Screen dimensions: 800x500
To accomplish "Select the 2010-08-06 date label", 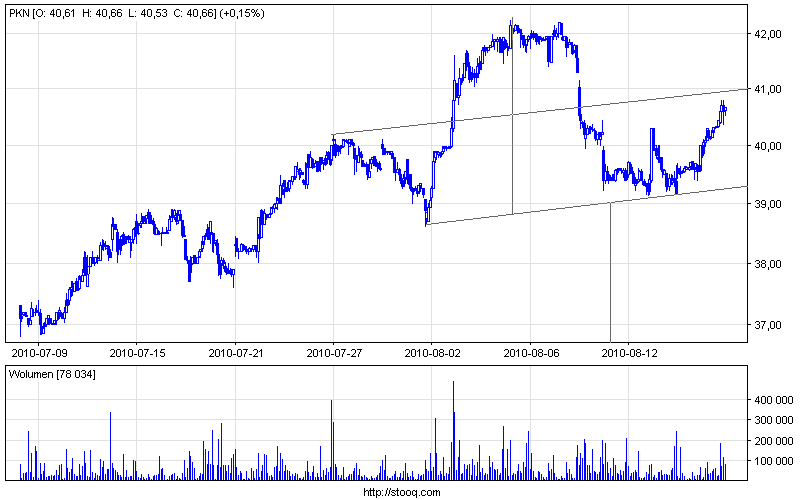I will 531,353.
